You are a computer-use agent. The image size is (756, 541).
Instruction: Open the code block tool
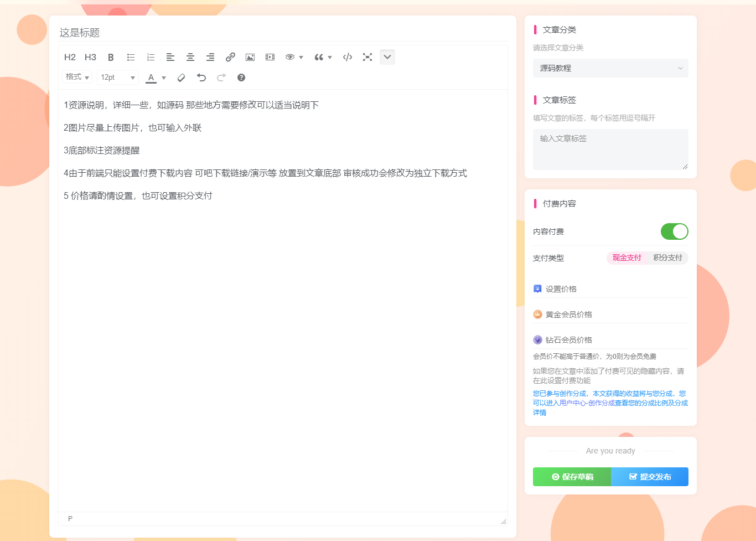347,57
